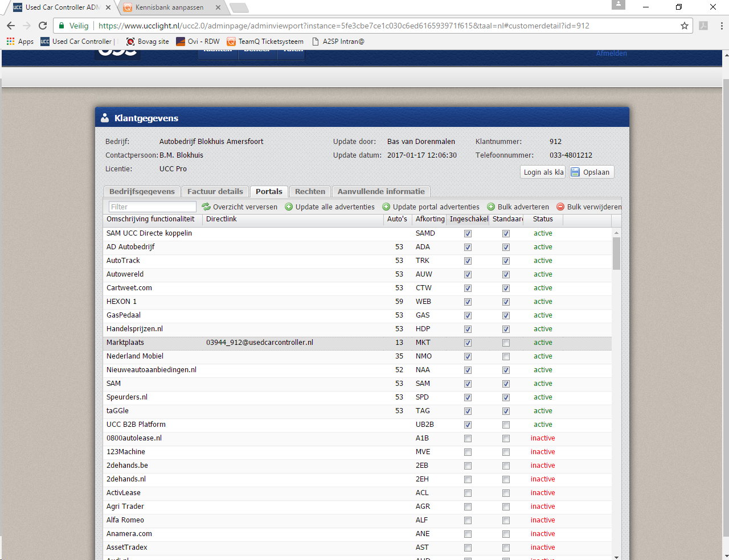Select the GasPedaal row
Image resolution: width=729 pixels, height=560 pixels.
(x=358, y=315)
